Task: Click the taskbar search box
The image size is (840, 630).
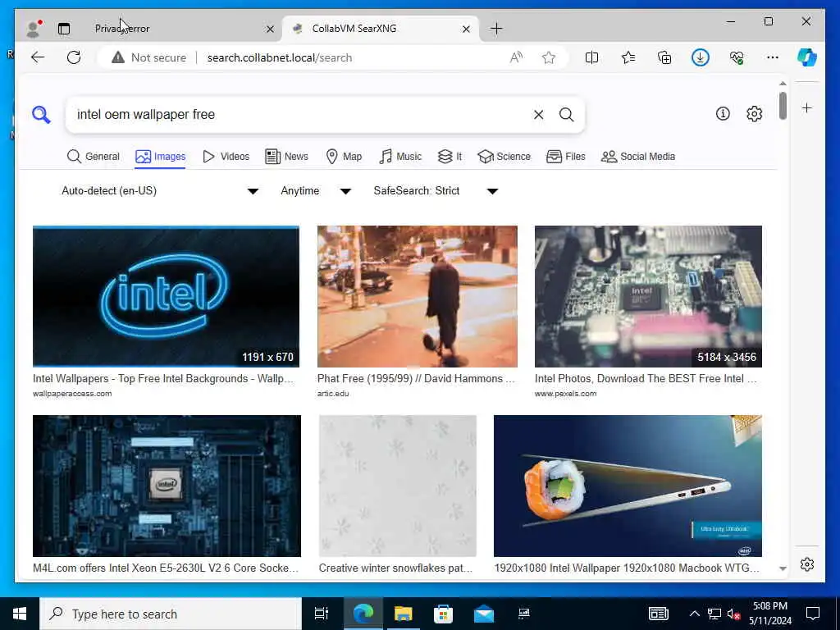Action: click(x=171, y=614)
